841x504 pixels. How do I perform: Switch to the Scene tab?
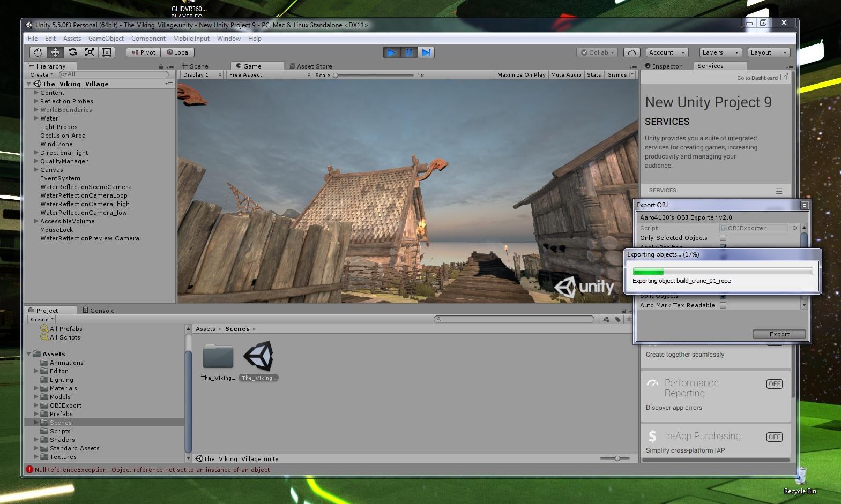click(x=195, y=66)
